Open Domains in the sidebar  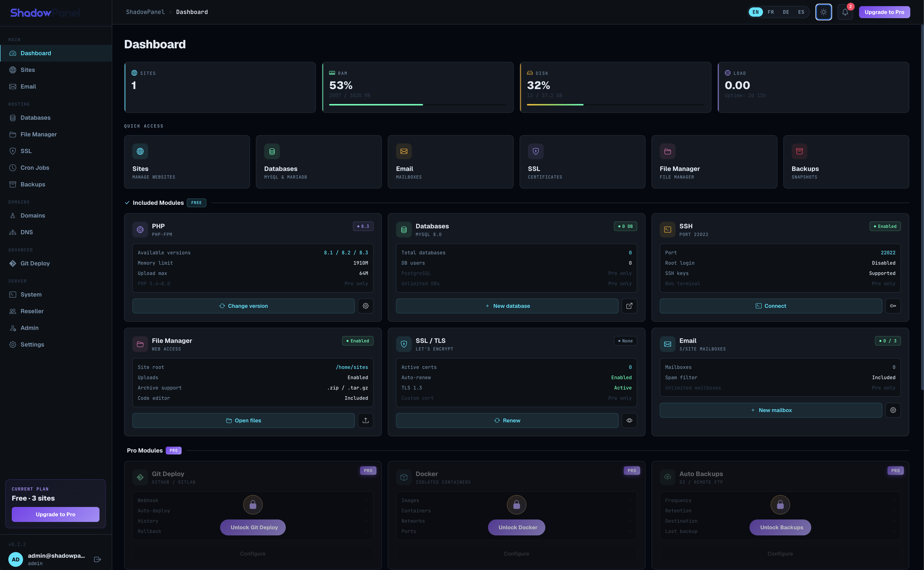(x=56, y=216)
